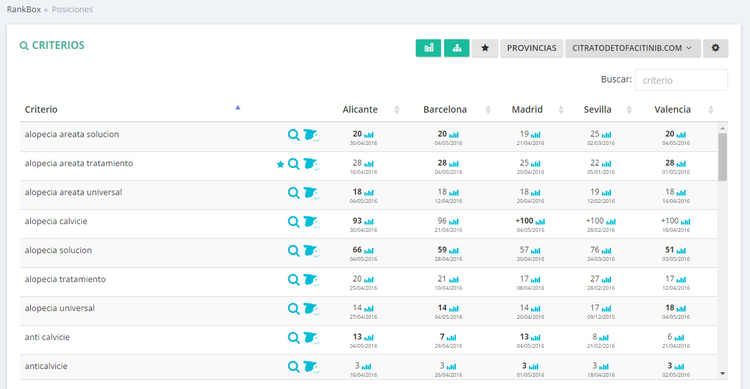Viewport: 750px width, 389px height.
Task: Open Valencia chart icon for alopecia solucion
Action: (681, 251)
